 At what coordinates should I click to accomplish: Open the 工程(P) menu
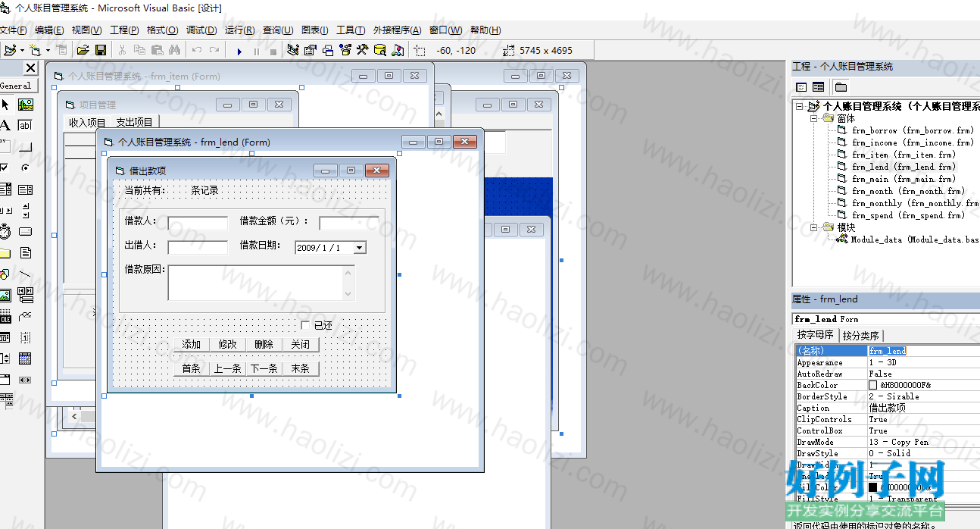(x=124, y=30)
